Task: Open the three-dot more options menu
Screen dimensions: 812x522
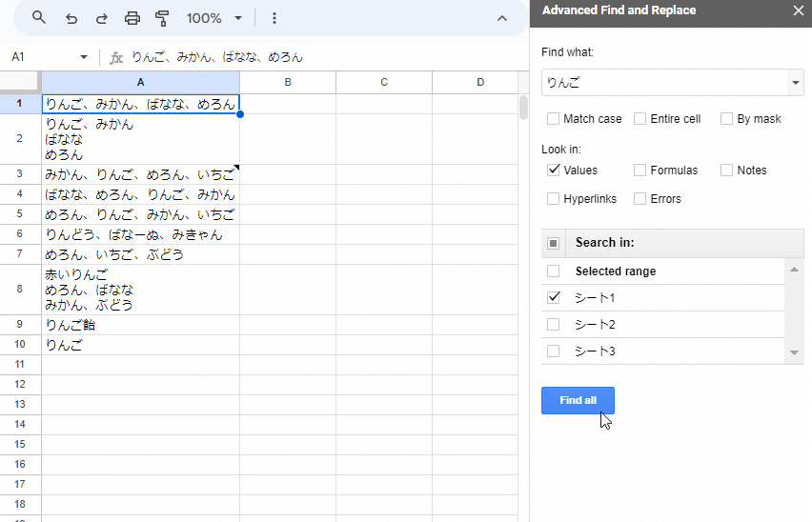Action: 274,18
